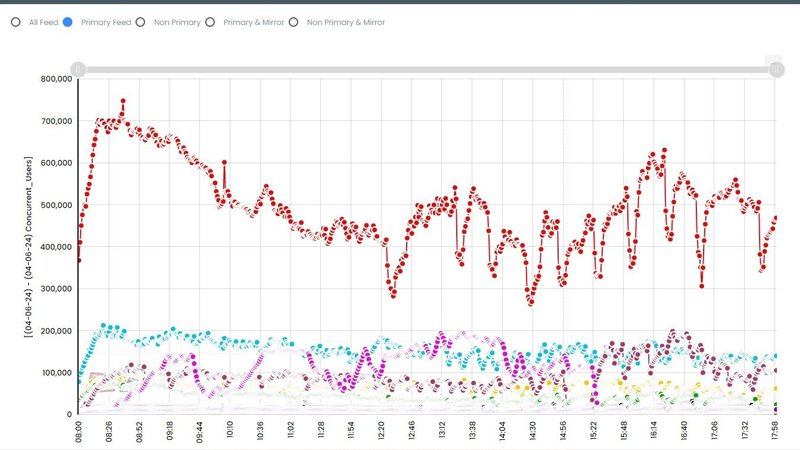Click the red spike point at 10:10

pos(224,162)
